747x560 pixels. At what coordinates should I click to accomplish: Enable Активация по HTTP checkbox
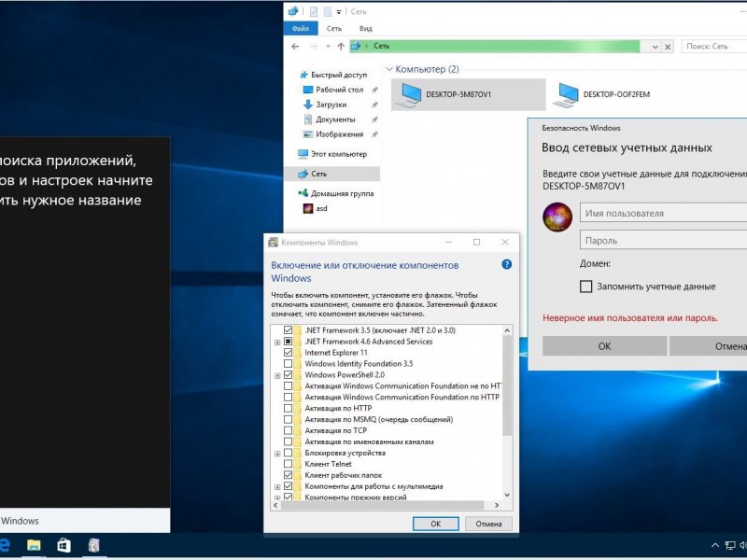pyautogui.click(x=288, y=408)
